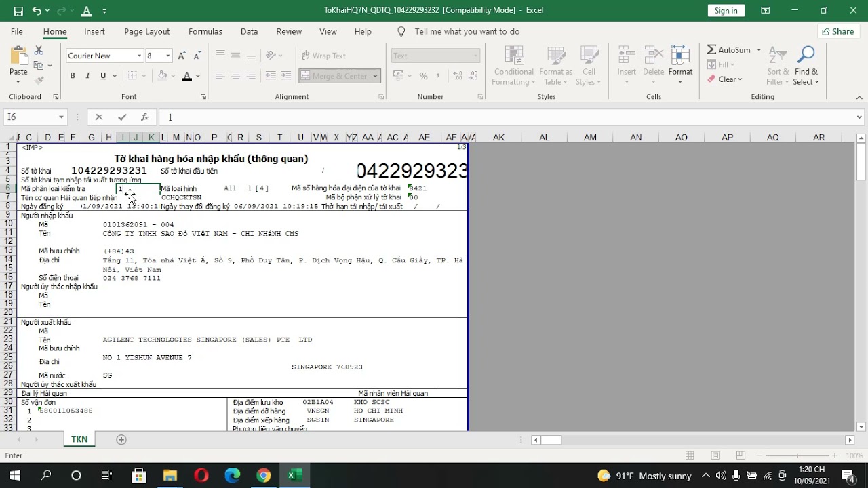Cancel the formula bar entry
This screenshot has height=488, width=868.
(99, 117)
